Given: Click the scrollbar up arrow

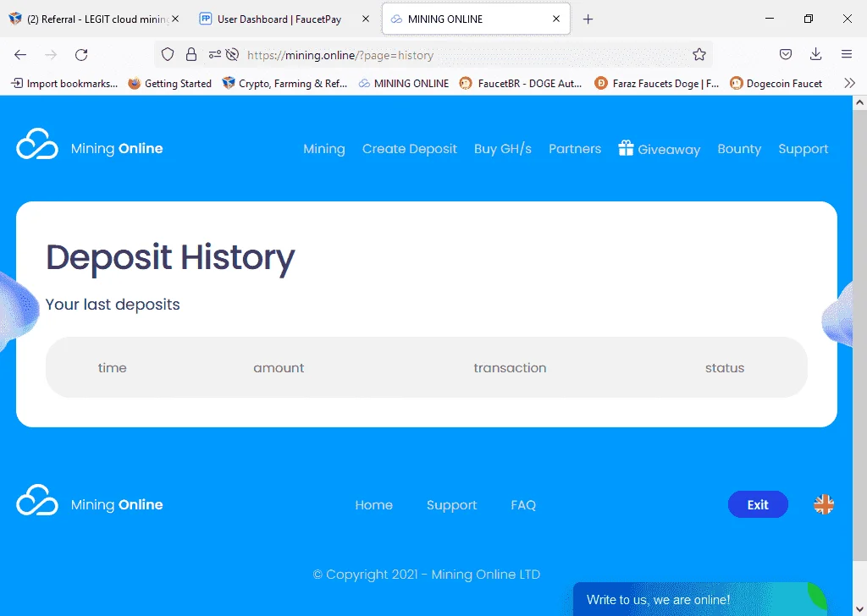Looking at the screenshot, I should (x=859, y=102).
